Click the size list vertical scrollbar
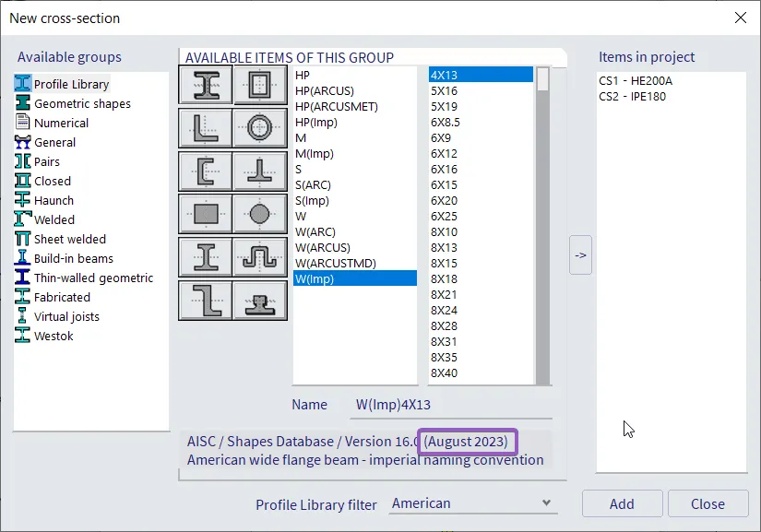The width and height of the screenshot is (761, 532). tap(542, 231)
